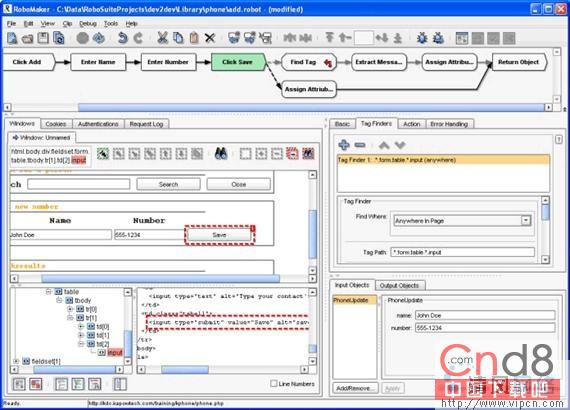Click the Save button in the page preview
This screenshot has height=410, width=570.
219,235
